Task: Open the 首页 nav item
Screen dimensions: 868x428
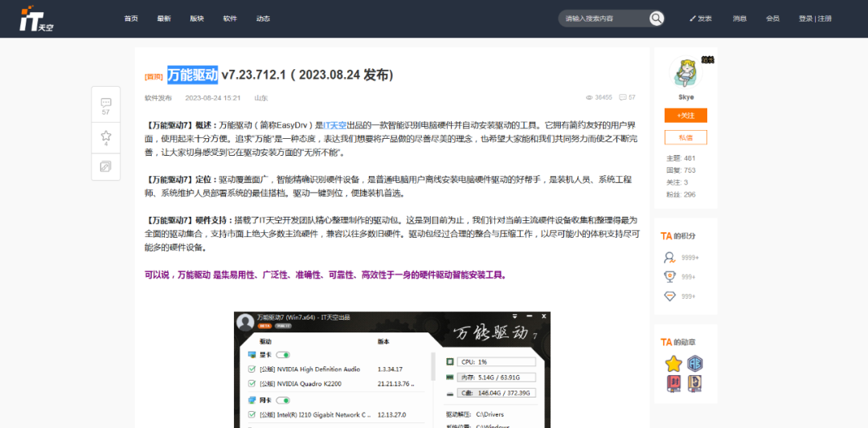Action: 131,18
